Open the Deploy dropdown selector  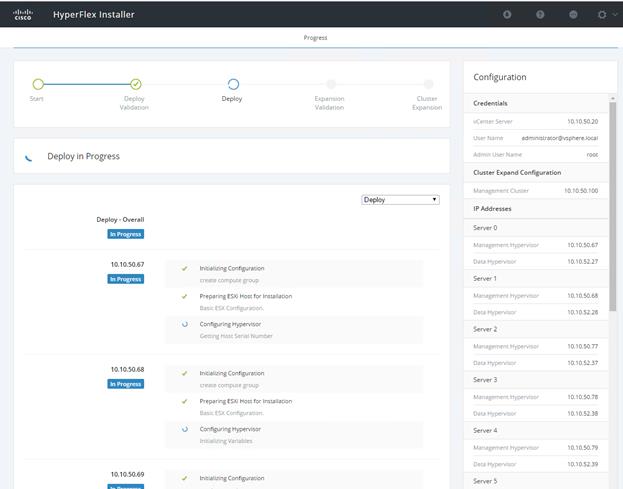pyautogui.click(x=400, y=200)
